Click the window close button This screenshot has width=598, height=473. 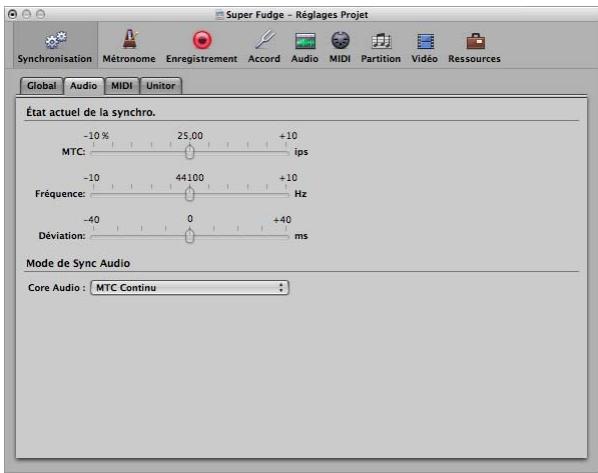(x=13, y=14)
